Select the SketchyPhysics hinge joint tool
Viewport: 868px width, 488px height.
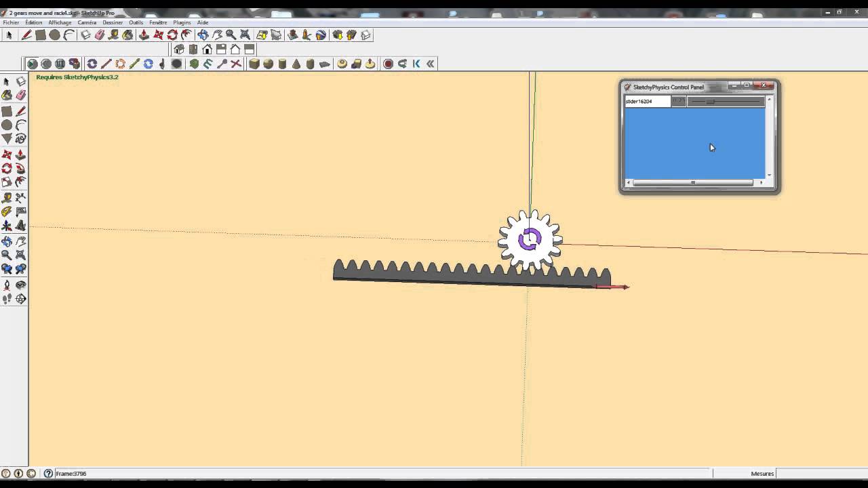(92, 64)
